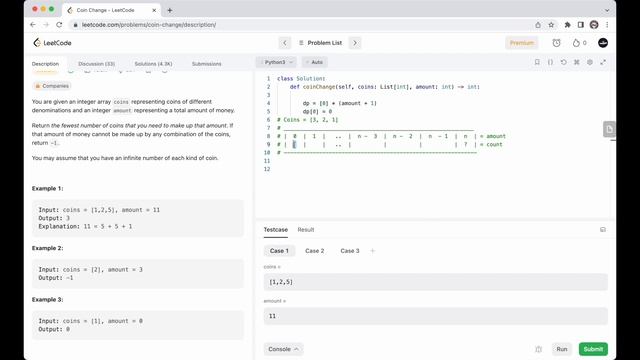Click the 'class Solution:' code line
The image size is (640, 360).
pyautogui.click(x=301, y=78)
